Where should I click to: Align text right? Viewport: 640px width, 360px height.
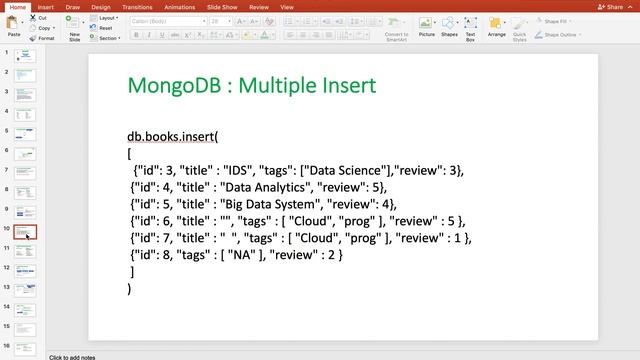tap(316, 36)
